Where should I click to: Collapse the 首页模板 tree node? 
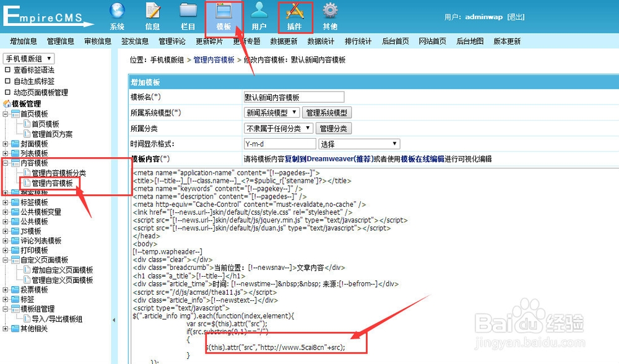pyautogui.click(x=6, y=114)
